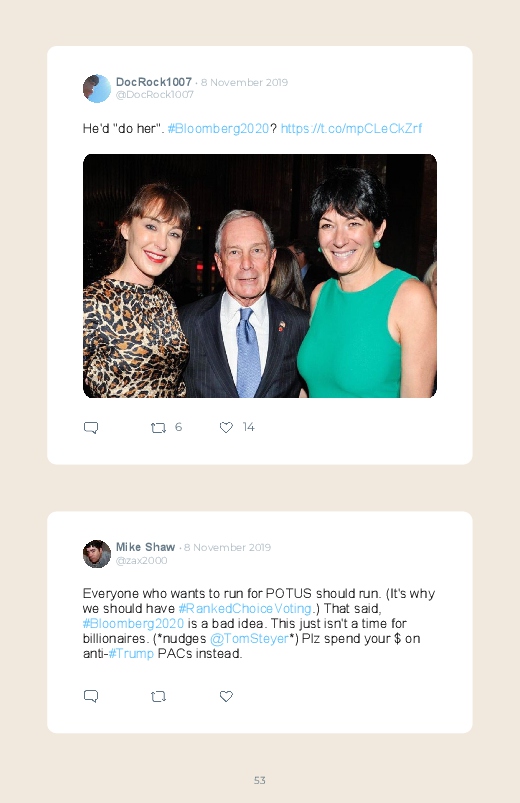
Task: Open Mike Shaw's profile avatar
Action: click(97, 554)
